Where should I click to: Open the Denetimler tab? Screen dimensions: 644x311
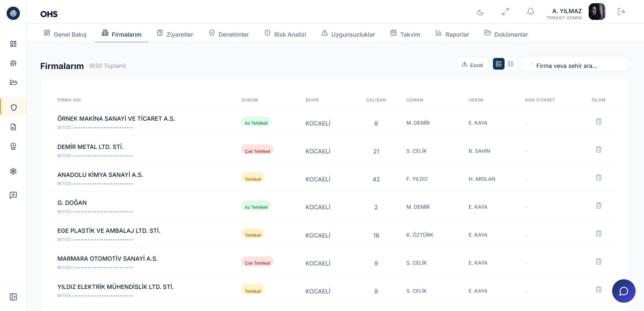(229, 34)
